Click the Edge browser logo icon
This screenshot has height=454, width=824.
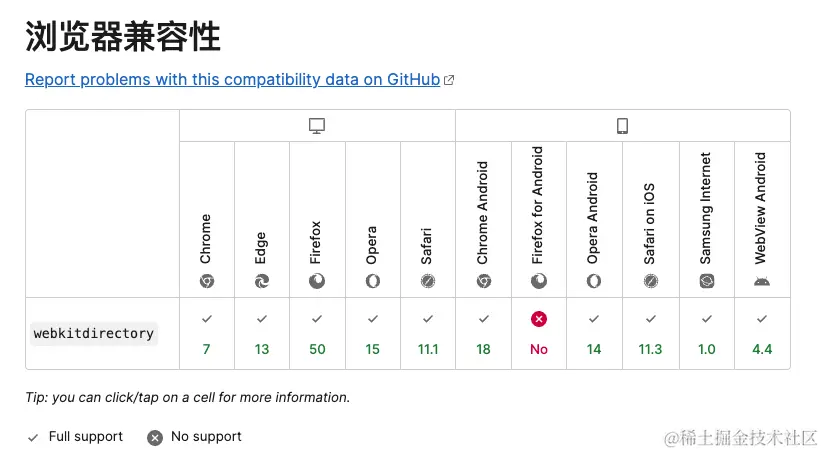coord(262,282)
